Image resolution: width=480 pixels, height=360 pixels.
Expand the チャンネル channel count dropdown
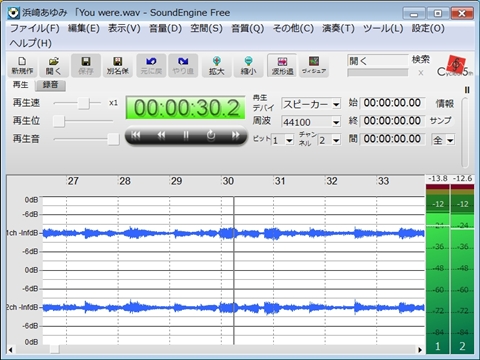coord(336,140)
